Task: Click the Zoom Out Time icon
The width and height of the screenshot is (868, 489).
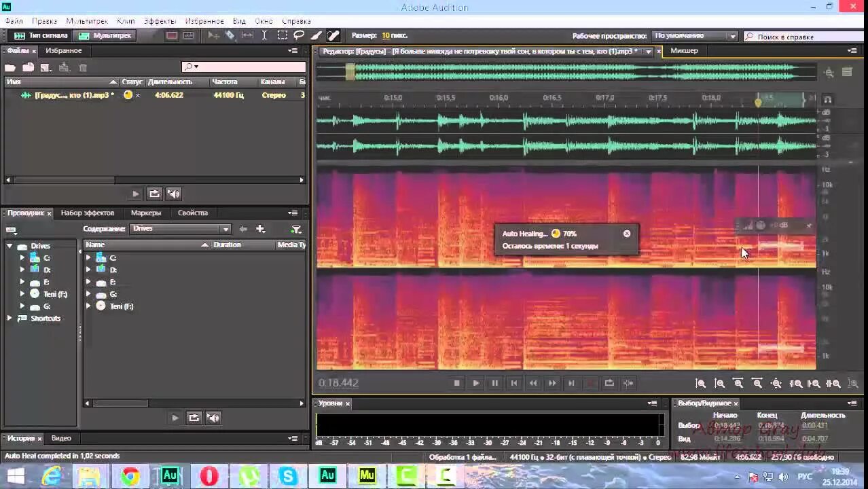Action: click(758, 384)
